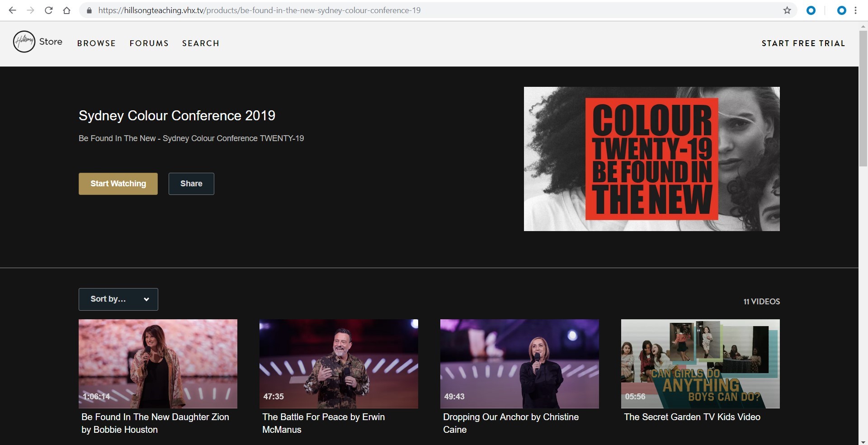Expand the Sort by dropdown
Screen dimensions: 868x445
pyautogui.click(x=118, y=299)
